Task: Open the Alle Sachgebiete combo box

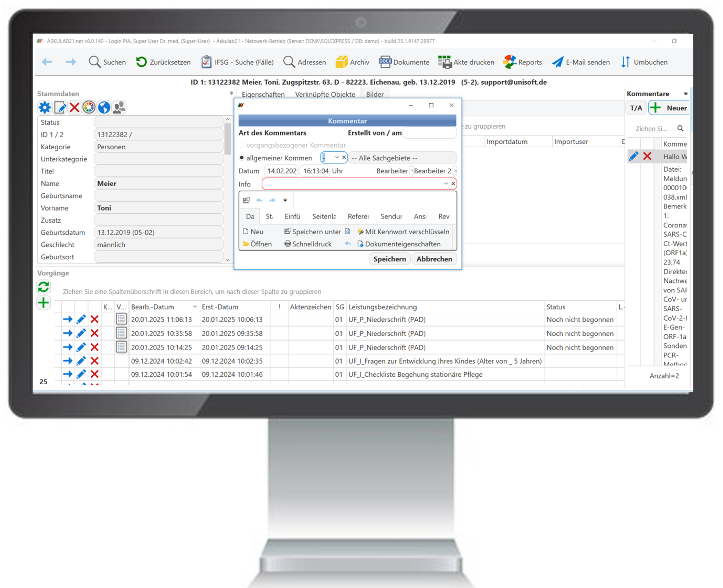Action: click(402, 158)
